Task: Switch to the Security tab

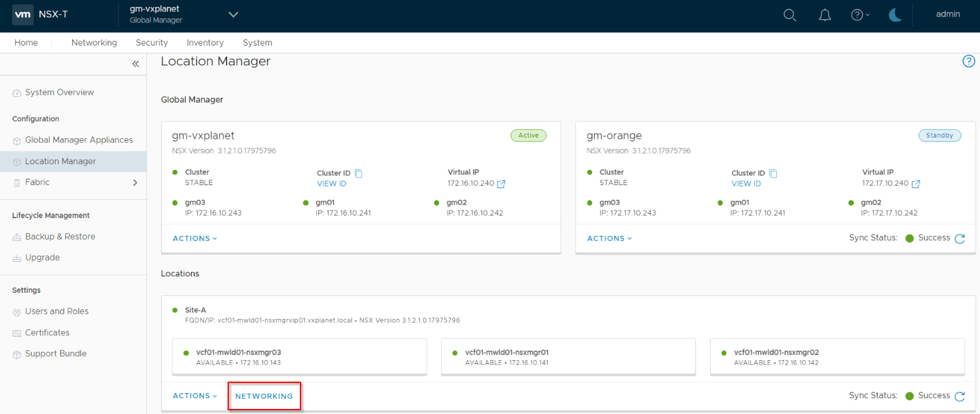Action: (152, 42)
